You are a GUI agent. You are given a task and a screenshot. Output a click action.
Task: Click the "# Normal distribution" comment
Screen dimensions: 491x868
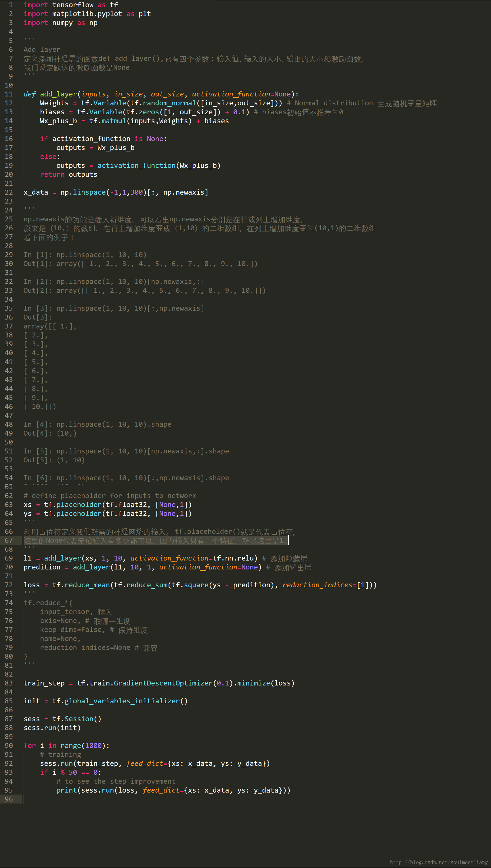330,103
